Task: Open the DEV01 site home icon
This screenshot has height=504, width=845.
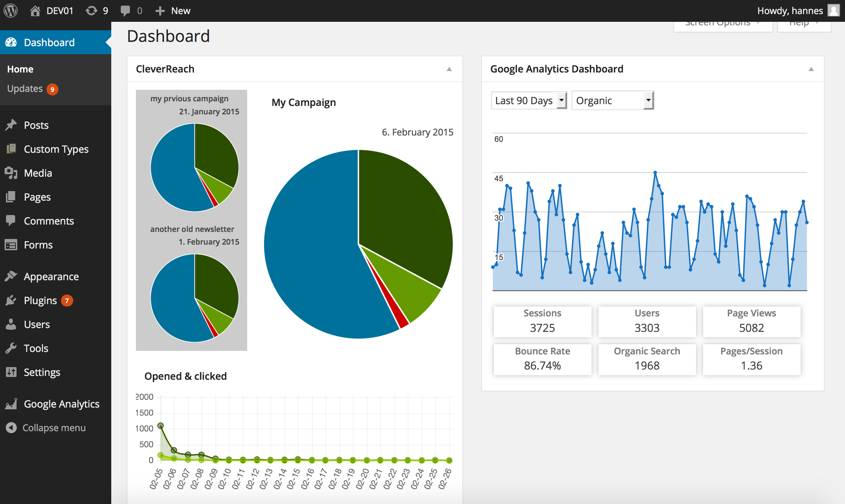Action: point(35,11)
